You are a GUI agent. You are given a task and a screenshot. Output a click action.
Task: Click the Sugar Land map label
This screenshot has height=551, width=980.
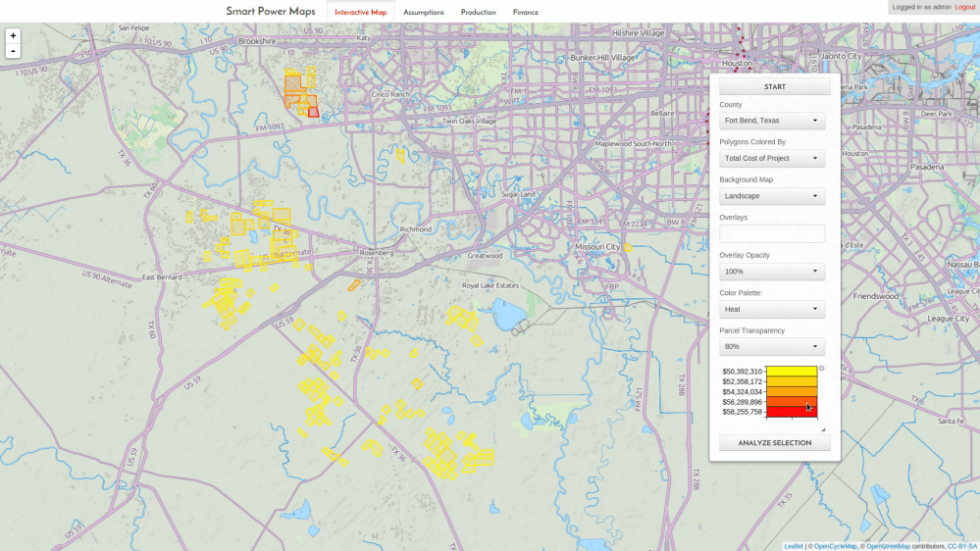click(x=518, y=194)
